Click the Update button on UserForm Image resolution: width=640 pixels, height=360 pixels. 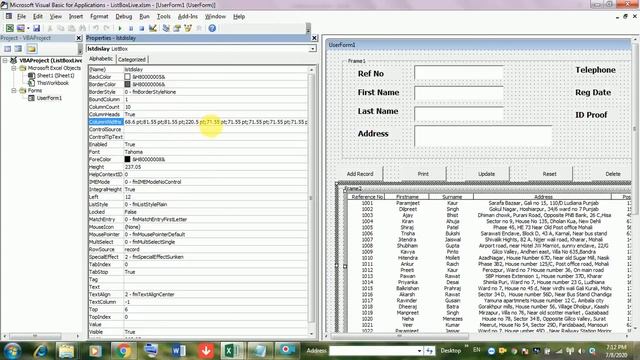(486, 174)
